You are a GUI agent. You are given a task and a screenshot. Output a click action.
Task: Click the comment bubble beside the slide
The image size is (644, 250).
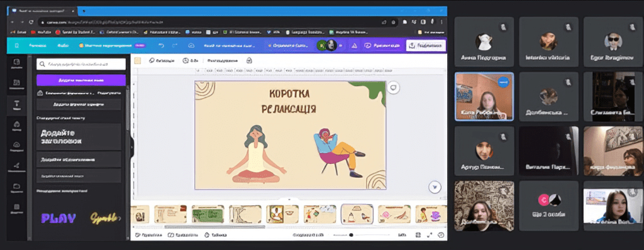[394, 87]
